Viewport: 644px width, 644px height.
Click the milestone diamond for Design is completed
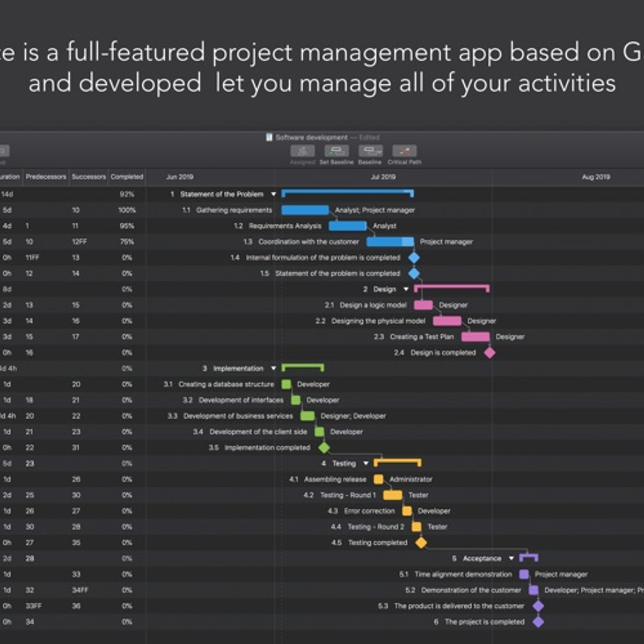coord(489,353)
